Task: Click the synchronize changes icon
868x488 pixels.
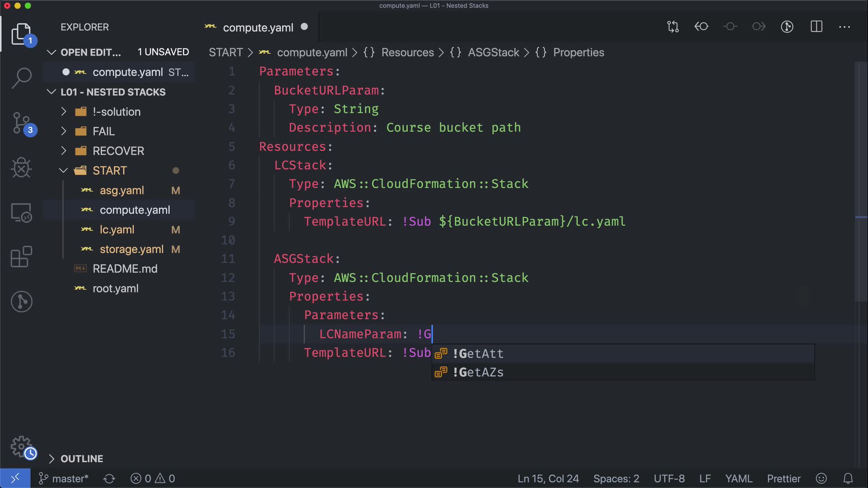Action: [x=109, y=479]
